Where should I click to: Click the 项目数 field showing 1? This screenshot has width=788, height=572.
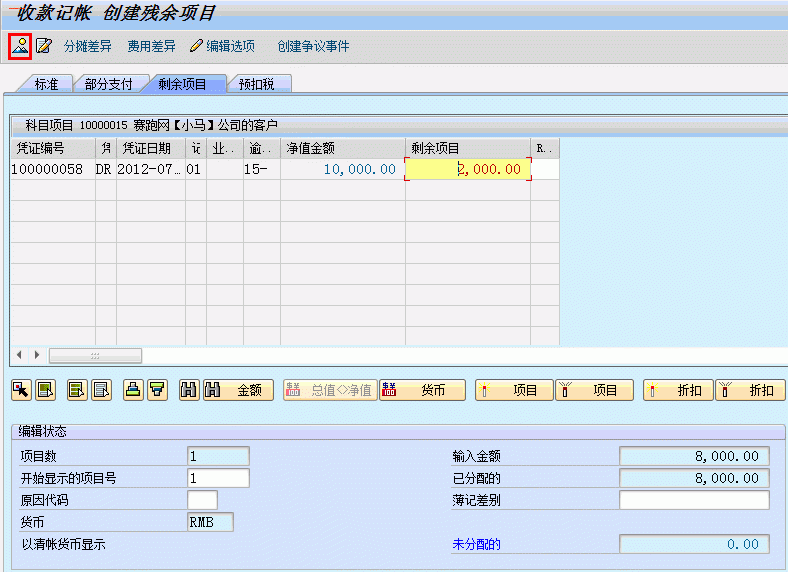[x=218, y=456]
